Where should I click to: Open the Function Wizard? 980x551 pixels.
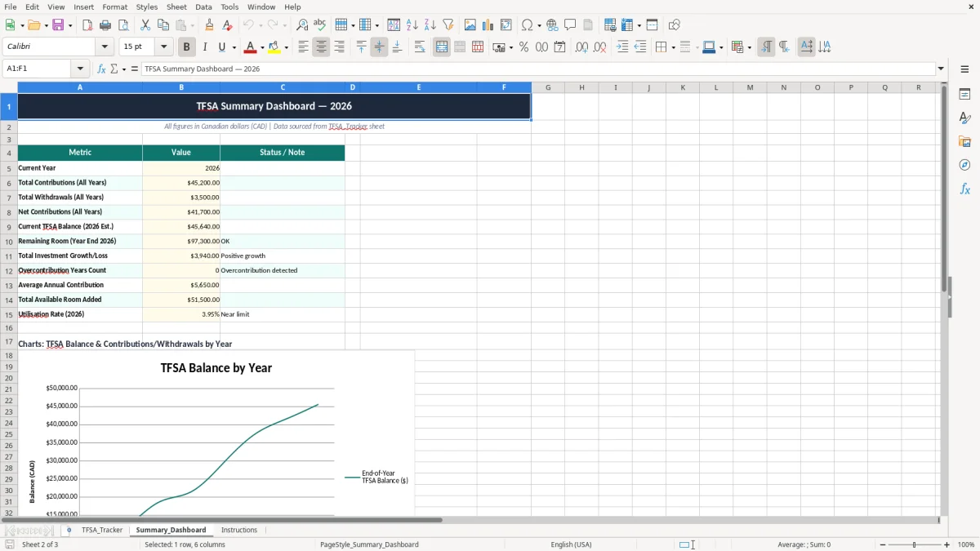pos(102,69)
